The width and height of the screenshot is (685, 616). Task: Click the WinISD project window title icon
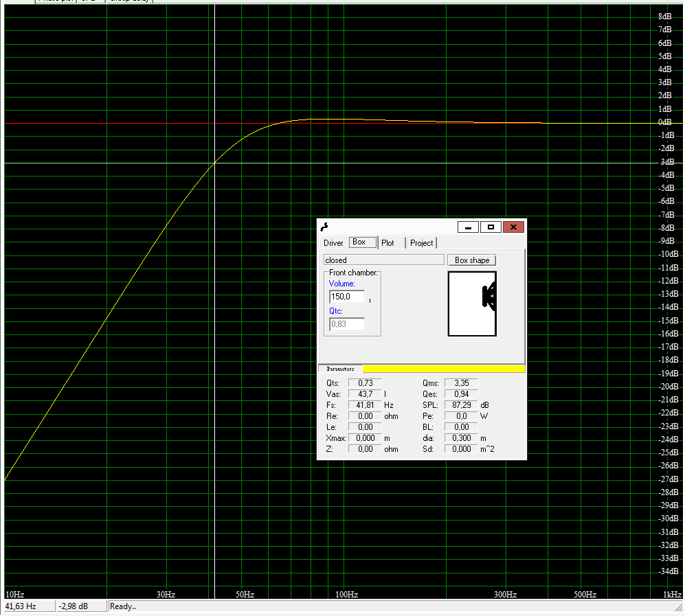click(x=324, y=227)
